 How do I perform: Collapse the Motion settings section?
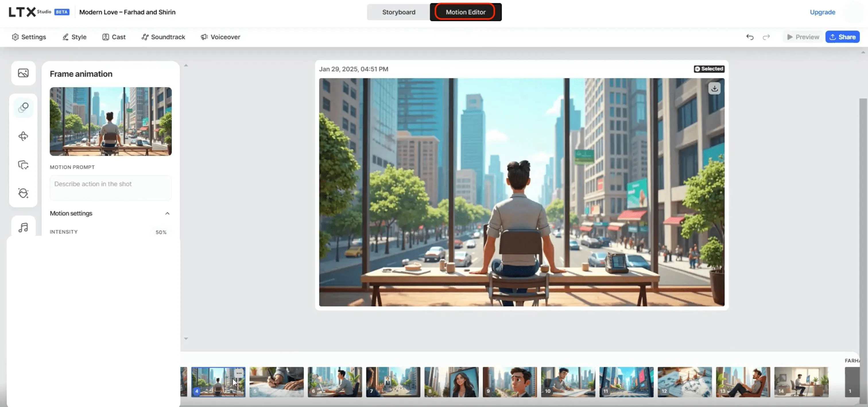click(167, 213)
